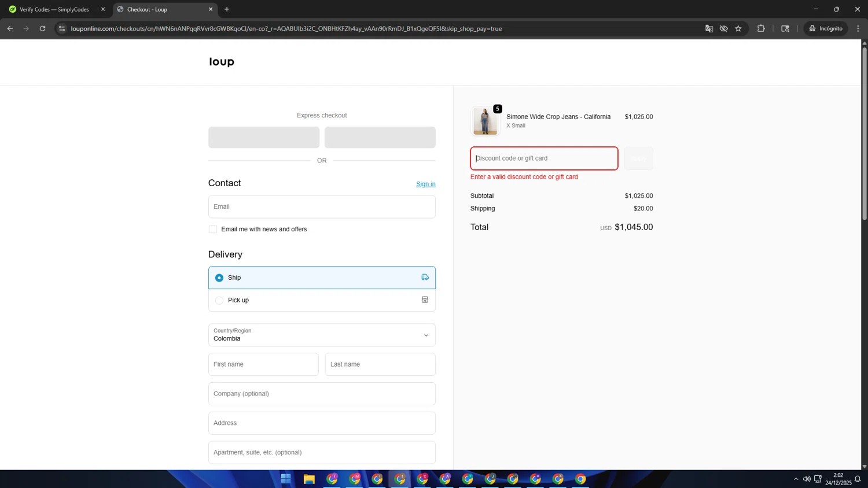Close the Verify Codes — SimplyCodes tab
The width and height of the screenshot is (868, 488).
tap(103, 9)
